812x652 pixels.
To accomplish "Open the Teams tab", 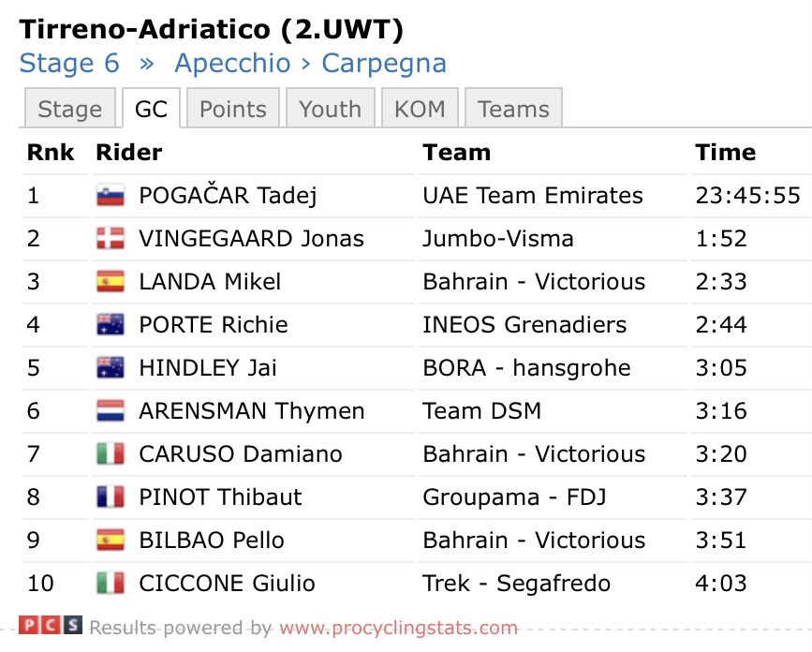I will (x=512, y=110).
